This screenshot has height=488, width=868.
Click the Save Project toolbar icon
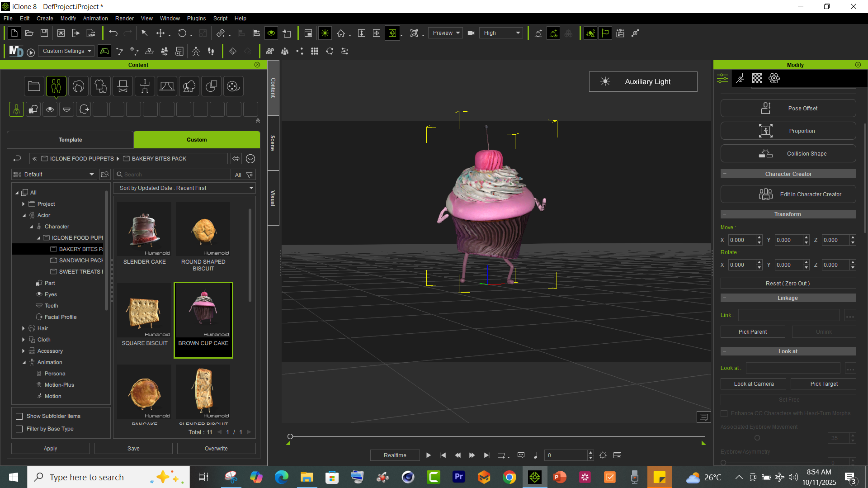[44, 33]
